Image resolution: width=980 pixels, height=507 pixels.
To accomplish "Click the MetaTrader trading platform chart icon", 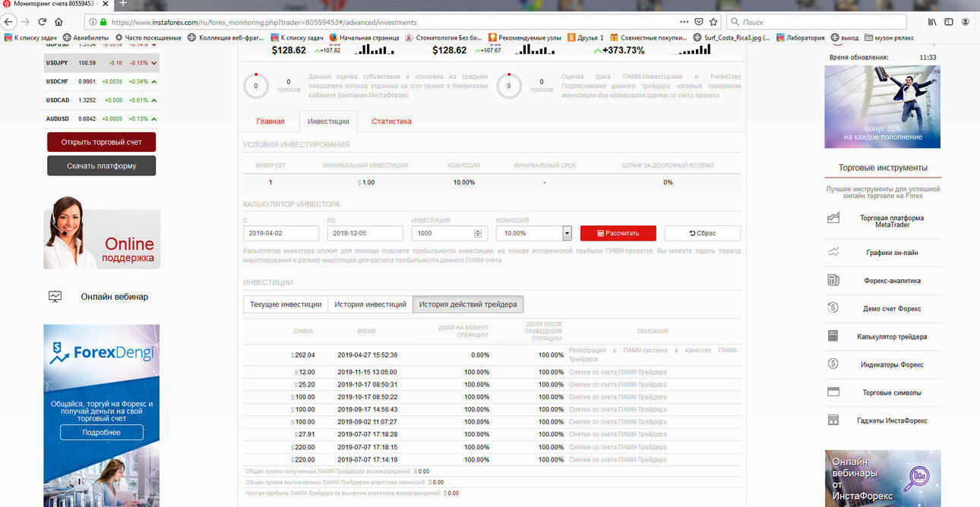I will click(833, 218).
